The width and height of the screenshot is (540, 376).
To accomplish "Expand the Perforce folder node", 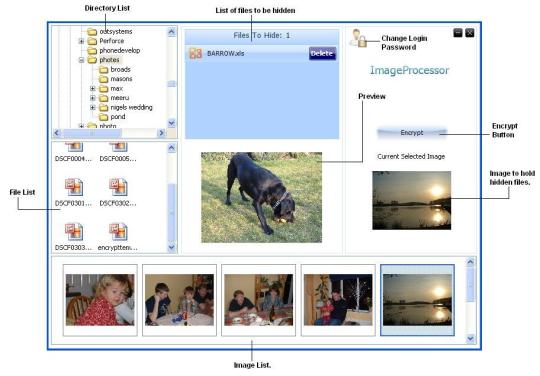I will 81,41.
